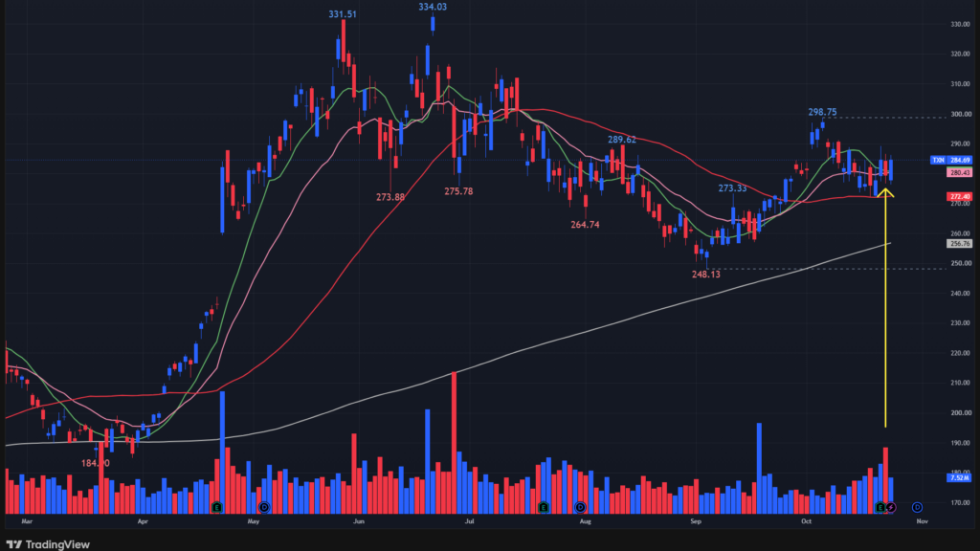This screenshot has width=980, height=551.
Task: Click the Sep label on time axis
Action: tap(696, 521)
